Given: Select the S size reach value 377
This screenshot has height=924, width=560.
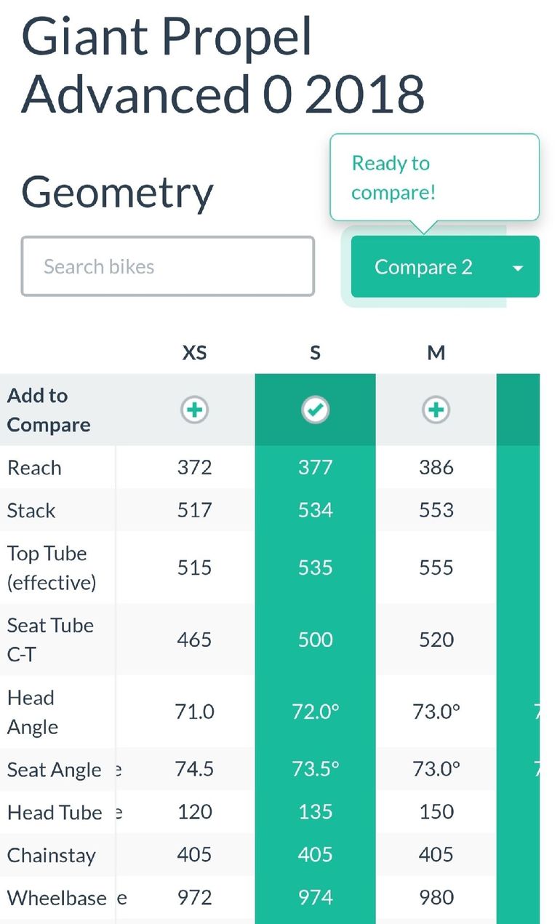Looking at the screenshot, I should click(315, 467).
